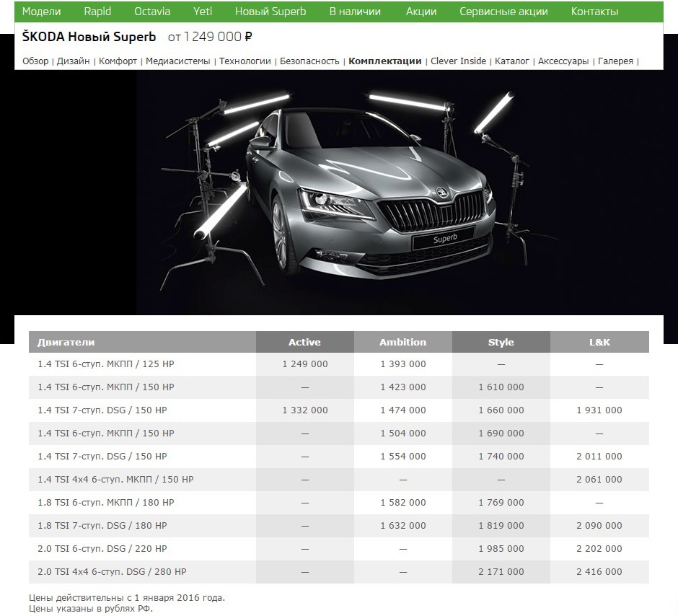The height and width of the screenshot is (616, 678).
Task: Open the Технологии section link
Action: (x=245, y=61)
